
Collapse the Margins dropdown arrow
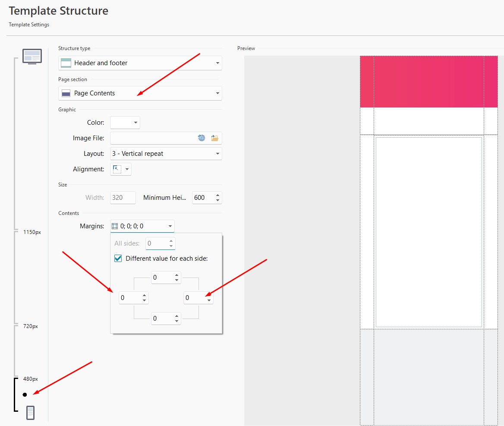click(x=170, y=226)
